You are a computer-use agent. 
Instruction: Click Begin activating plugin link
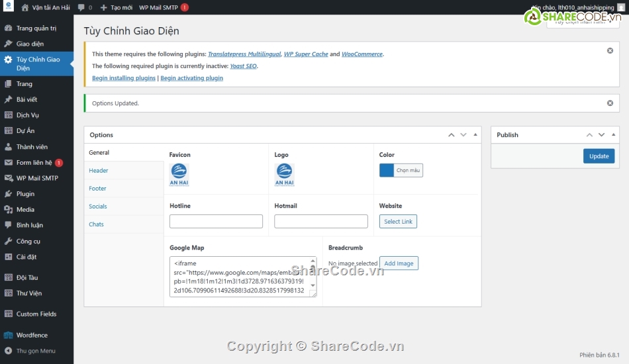(192, 78)
